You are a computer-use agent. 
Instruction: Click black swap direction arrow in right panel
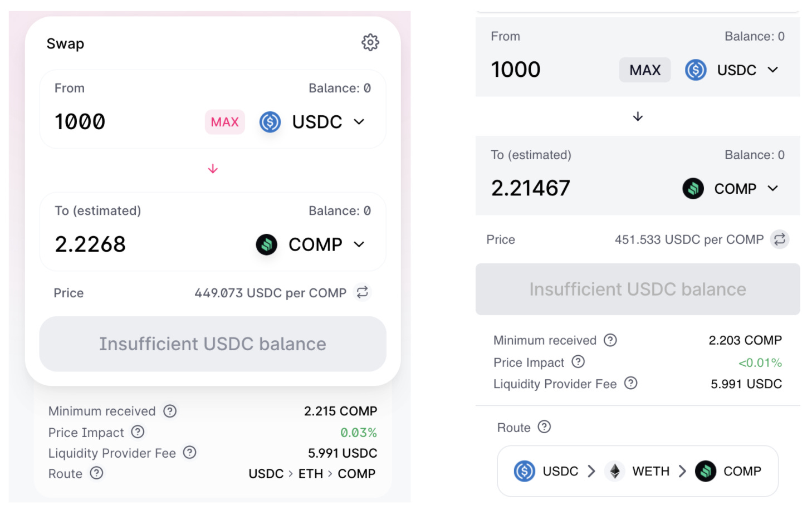pyautogui.click(x=638, y=116)
